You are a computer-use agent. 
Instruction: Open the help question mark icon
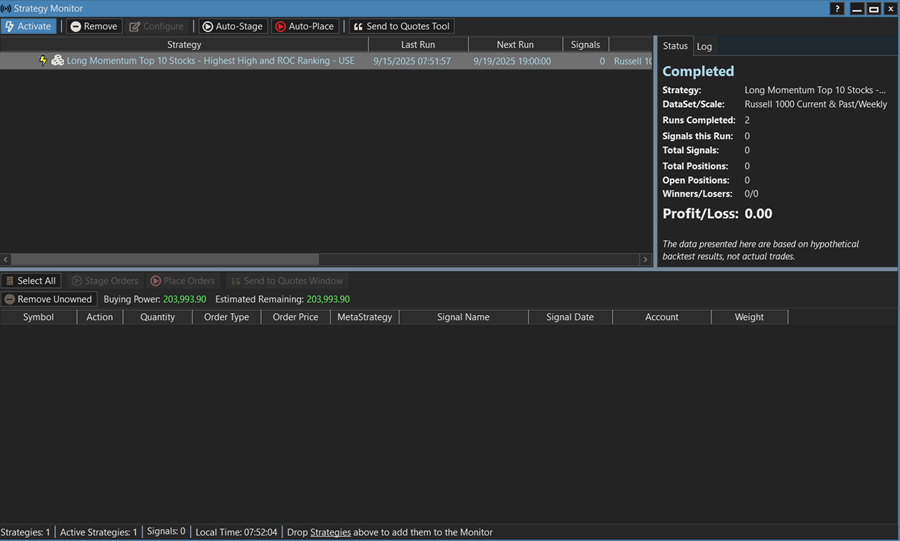[837, 8]
